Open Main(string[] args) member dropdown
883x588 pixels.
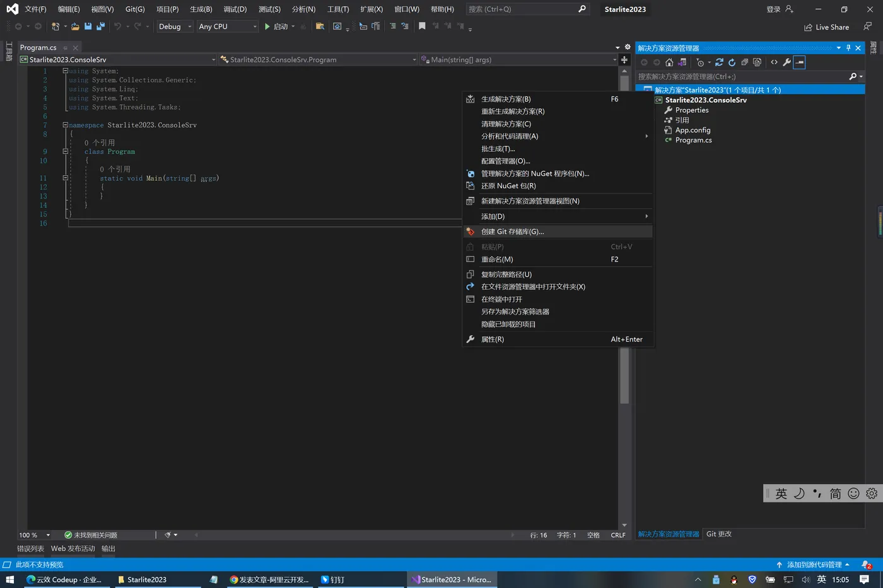[518, 60]
